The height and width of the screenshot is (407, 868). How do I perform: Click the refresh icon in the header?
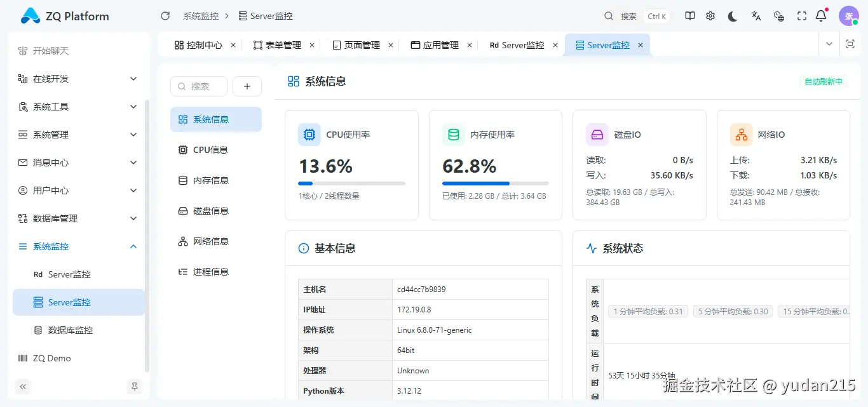(x=165, y=16)
